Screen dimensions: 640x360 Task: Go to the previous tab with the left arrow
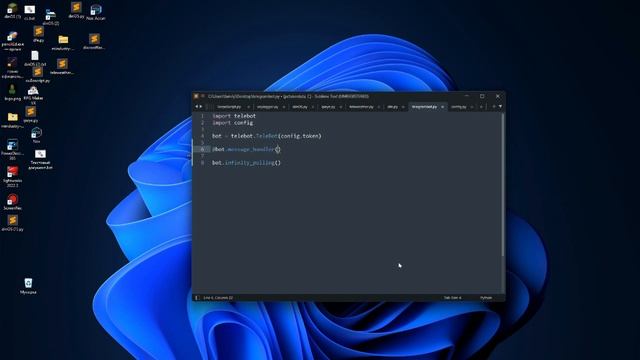coord(196,107)
